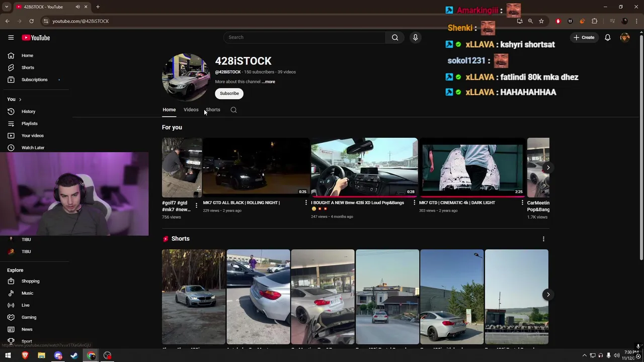The width and height of the screenshot is (644, 362).
Task: Play the first BMW Shorts thumbnail
Action: pyautogui.click(x=193, y=297)
